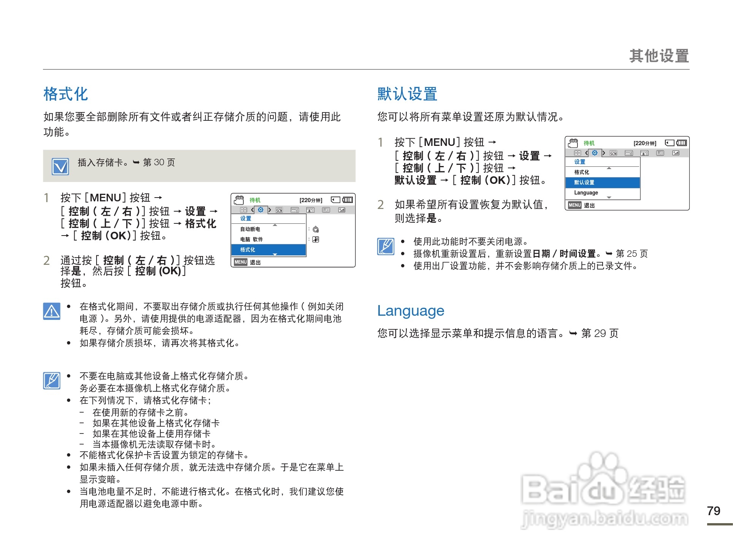Click the warning triangle icon beside format cautions
Screen dimensions: 733x560
click(52, 311)
